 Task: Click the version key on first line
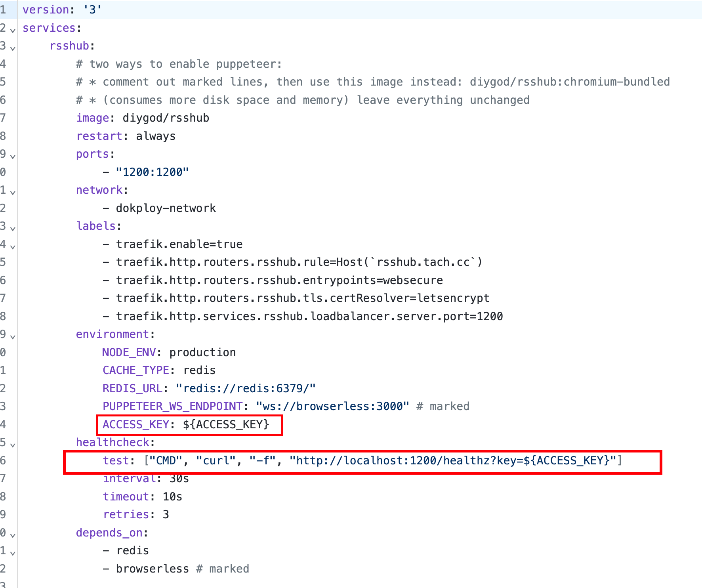[46, 10]
